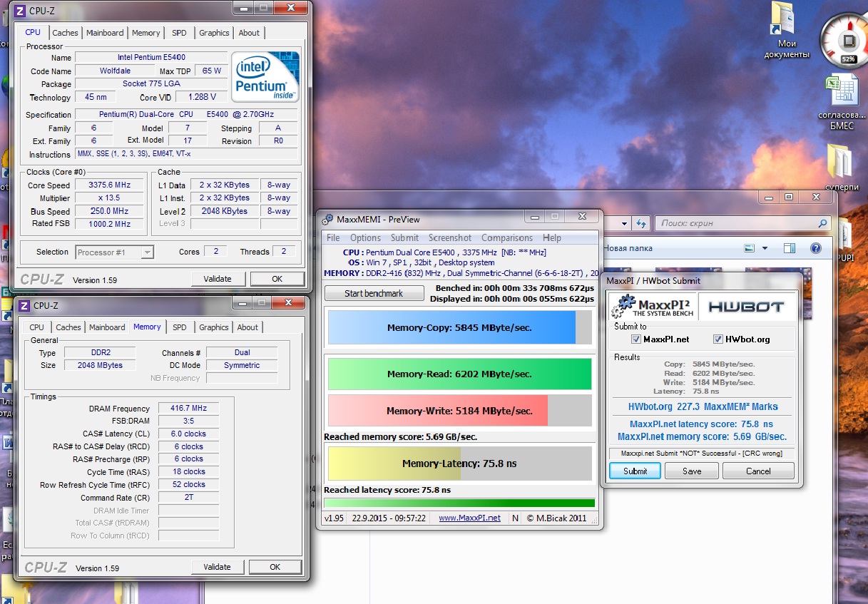The image size is (868, 604).
Task: Click the Memory-Write 5184 MByte/sec bar
Action: [x=459, y=411]
